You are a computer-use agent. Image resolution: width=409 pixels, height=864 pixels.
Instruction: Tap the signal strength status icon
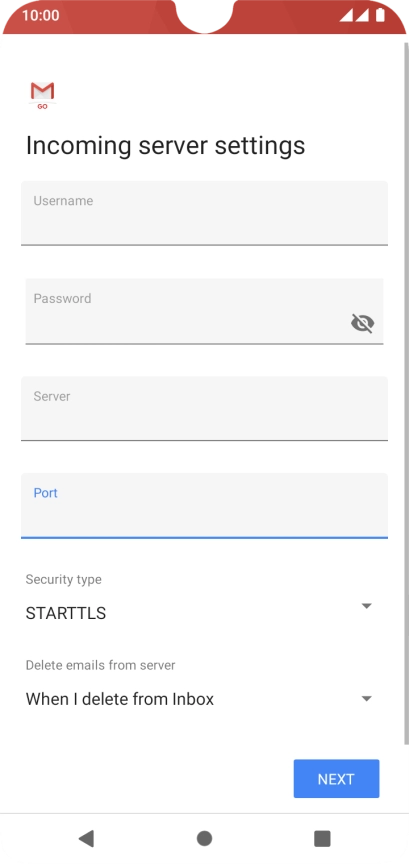pyautogui.click(x=353, y=15)
